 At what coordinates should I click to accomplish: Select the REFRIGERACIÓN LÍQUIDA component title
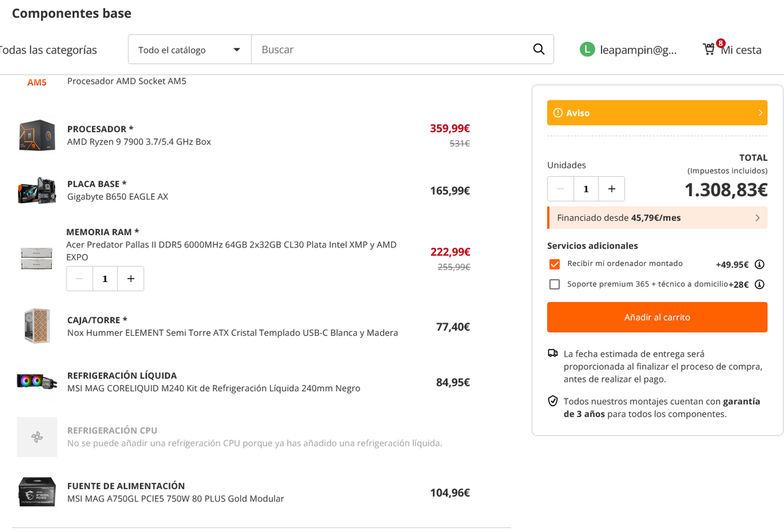(122, 376)
